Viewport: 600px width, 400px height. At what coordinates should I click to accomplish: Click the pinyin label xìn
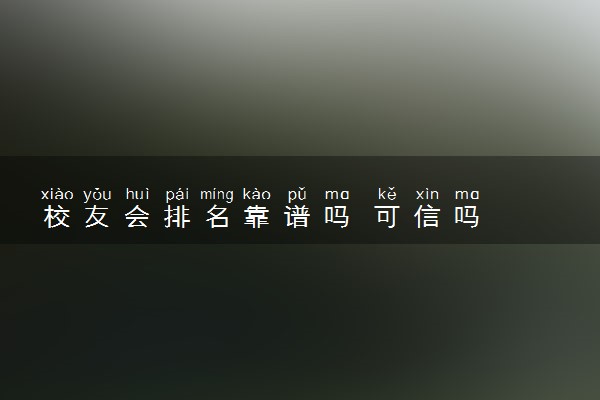(427, 194)
